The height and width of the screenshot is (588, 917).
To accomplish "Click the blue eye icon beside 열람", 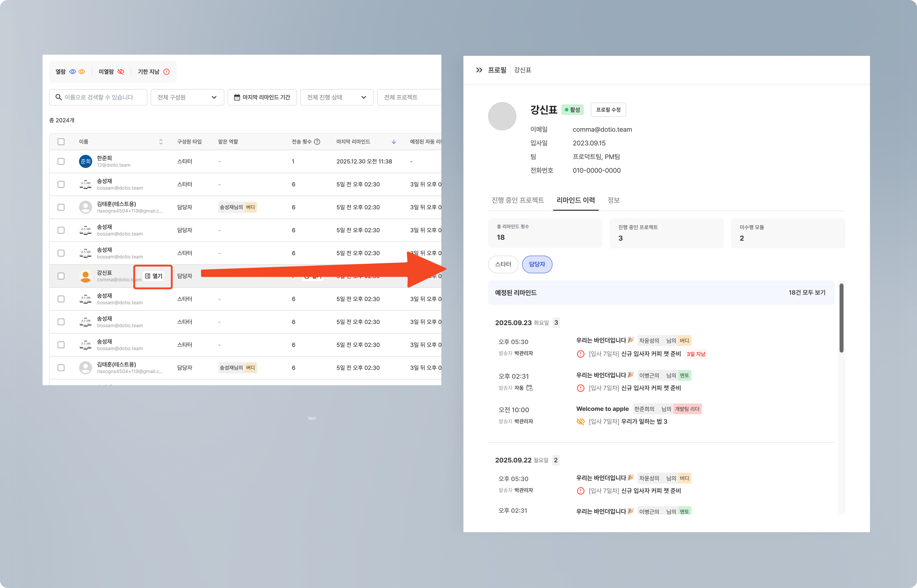I will [x=72, y=72].
